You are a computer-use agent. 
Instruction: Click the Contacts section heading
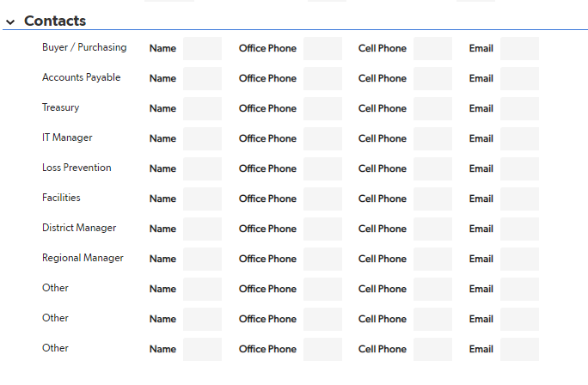[x=55, y=21]
